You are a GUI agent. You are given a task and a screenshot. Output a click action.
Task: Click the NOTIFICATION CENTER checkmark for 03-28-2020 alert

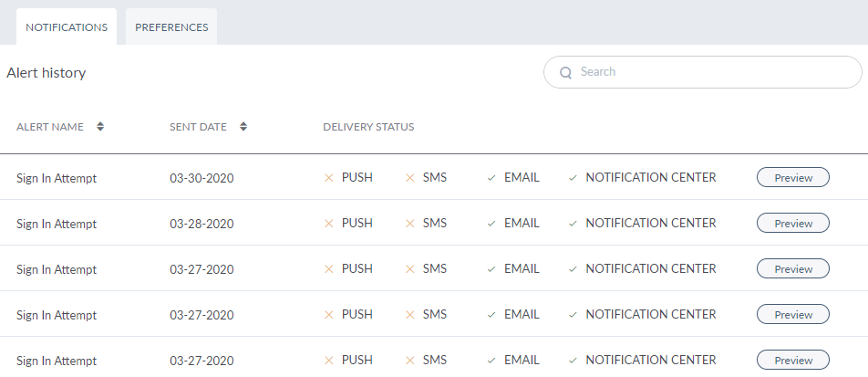pos(573,224)
